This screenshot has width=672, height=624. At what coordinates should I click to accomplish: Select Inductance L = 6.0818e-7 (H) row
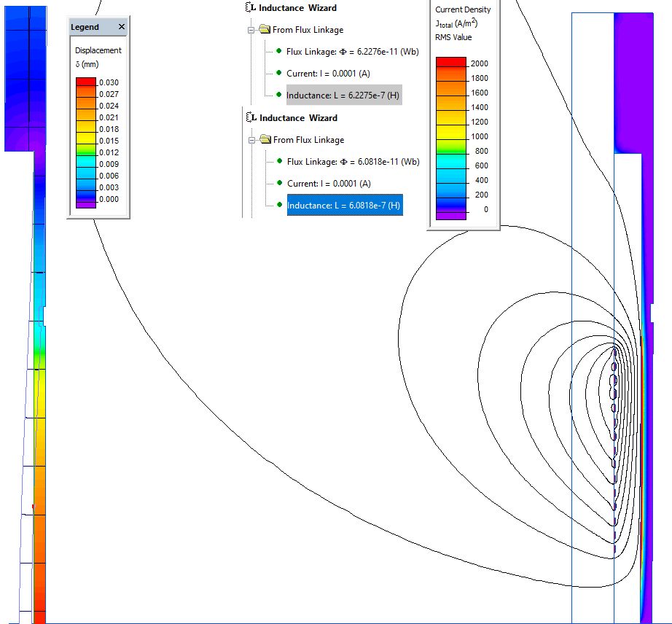[345, 206]
